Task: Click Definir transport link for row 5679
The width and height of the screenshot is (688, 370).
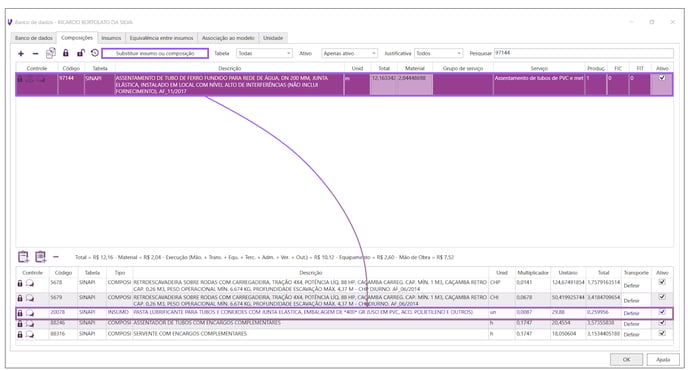Action: pyautogui.click(x=631, y=301)
